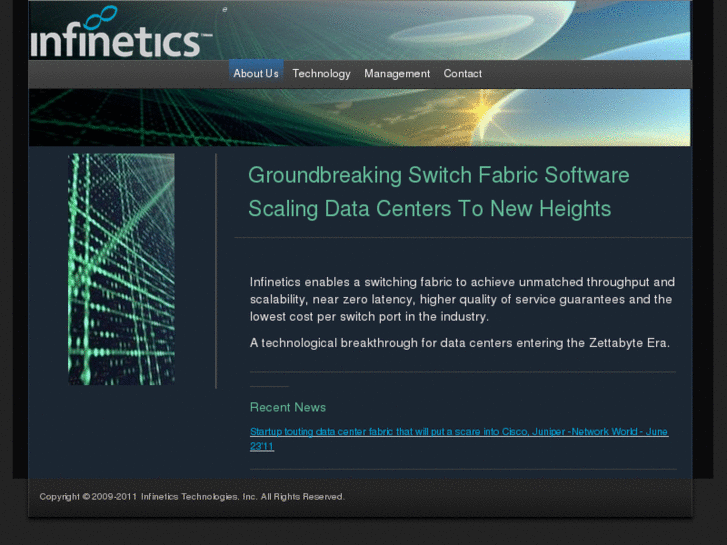Click the Infinetics enables a switching fabric paragraph

[462, 299]
